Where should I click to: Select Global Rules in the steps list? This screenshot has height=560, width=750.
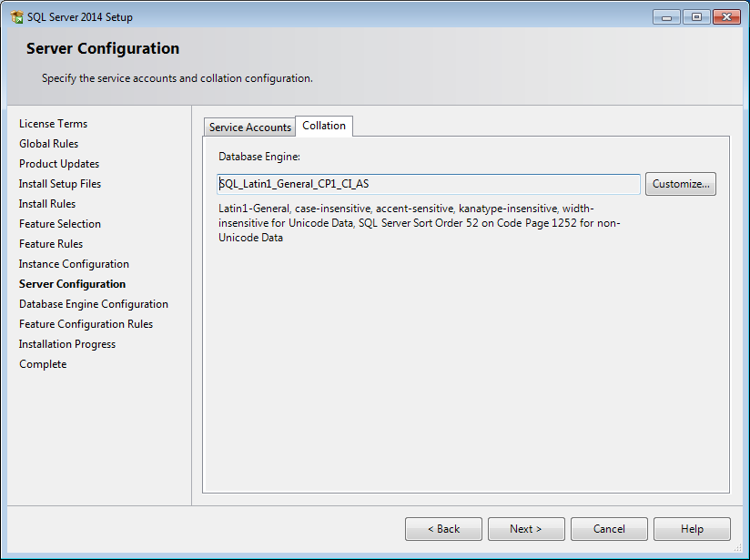(49, 144)
